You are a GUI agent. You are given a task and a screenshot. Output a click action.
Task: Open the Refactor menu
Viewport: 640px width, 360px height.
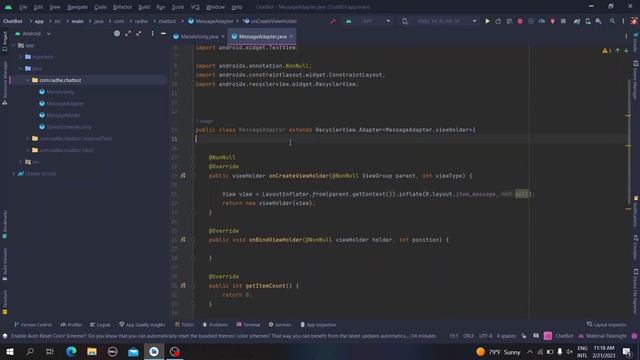click(122, 7)
